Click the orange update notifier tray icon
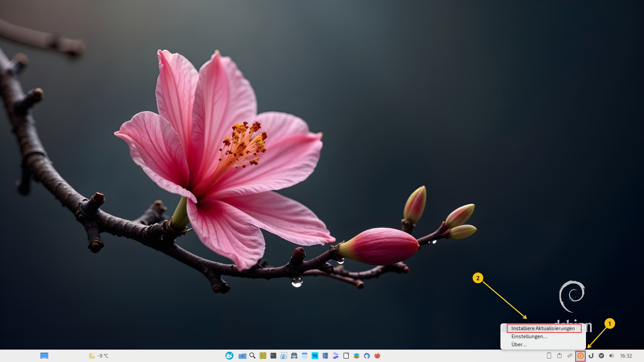Viewport: 644px width, 362px height. (x=580, y=356)
